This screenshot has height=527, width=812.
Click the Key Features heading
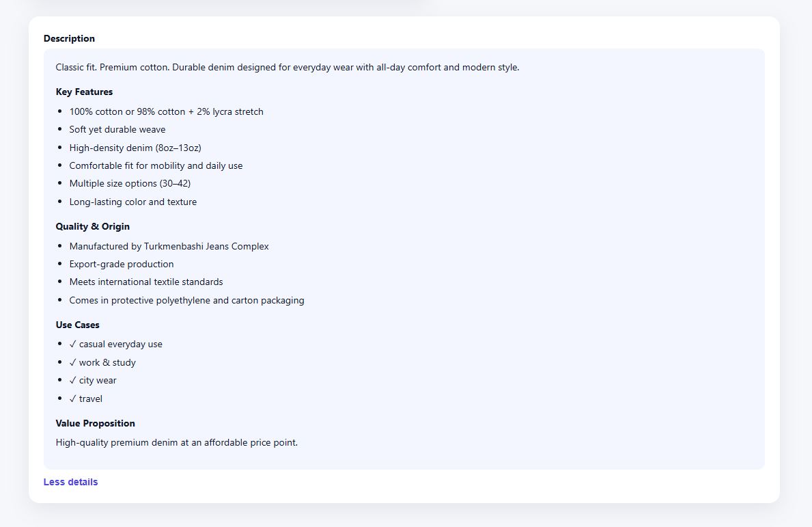click(x=84, y=92)
